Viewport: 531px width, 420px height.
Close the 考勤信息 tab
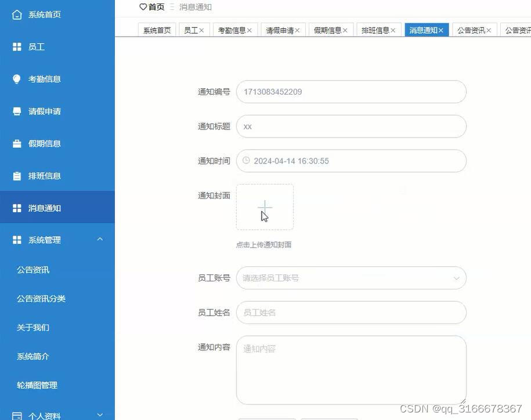tap(249, 31)
